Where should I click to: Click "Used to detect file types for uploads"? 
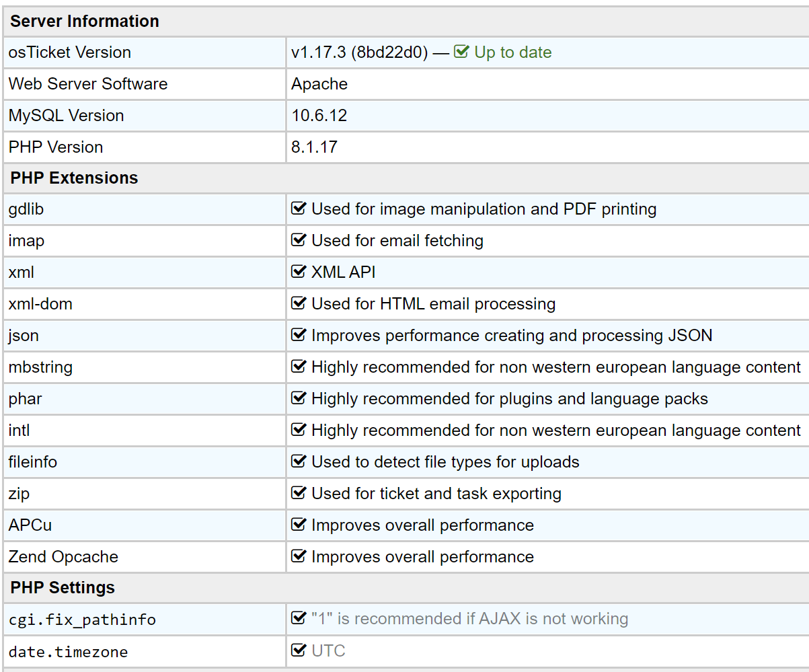(x=445, y=462)
